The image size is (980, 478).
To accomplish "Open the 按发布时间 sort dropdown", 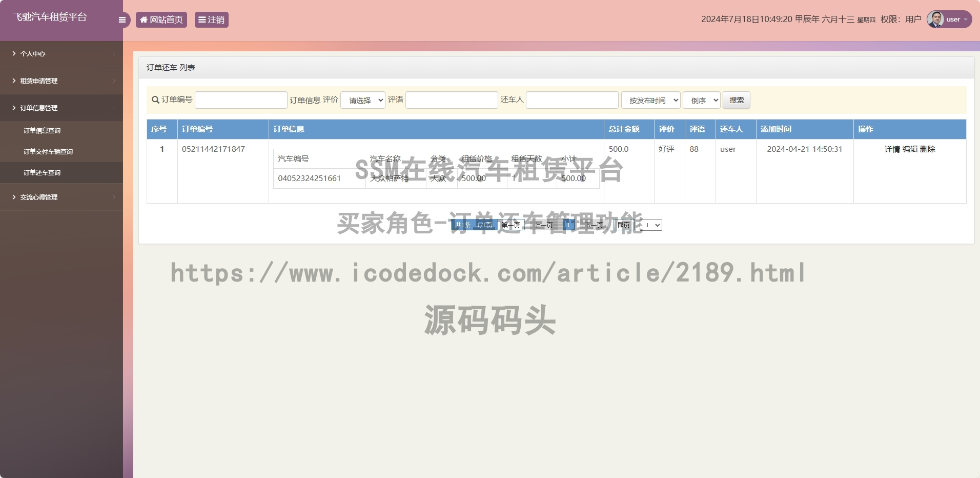I will tap(651, 100).
